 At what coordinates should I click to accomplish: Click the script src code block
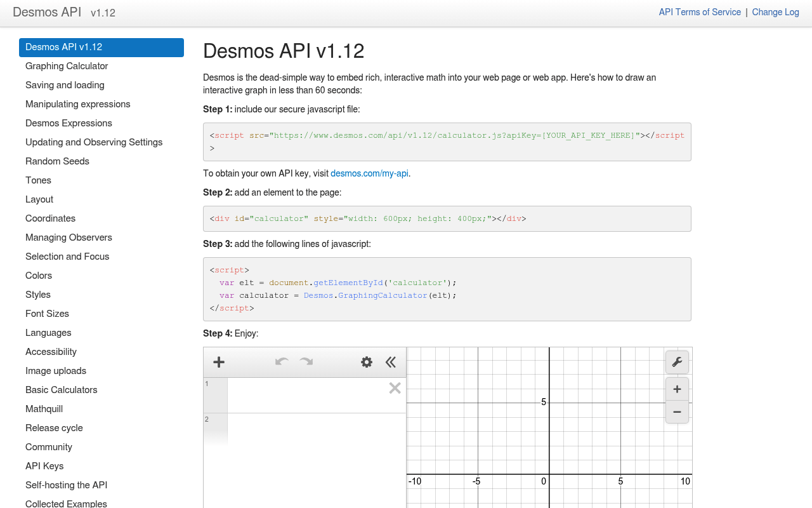point(447,142)
